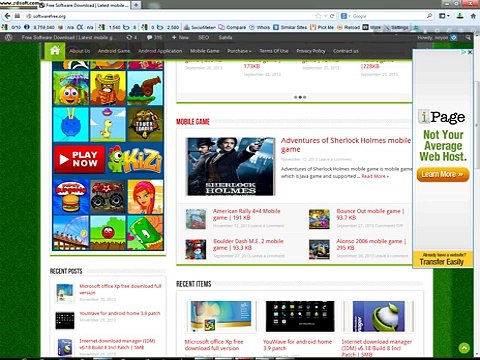The image size is (480, 360).
Task: Click the Kizi logo in game ad
Action: (x=135, y=160)
